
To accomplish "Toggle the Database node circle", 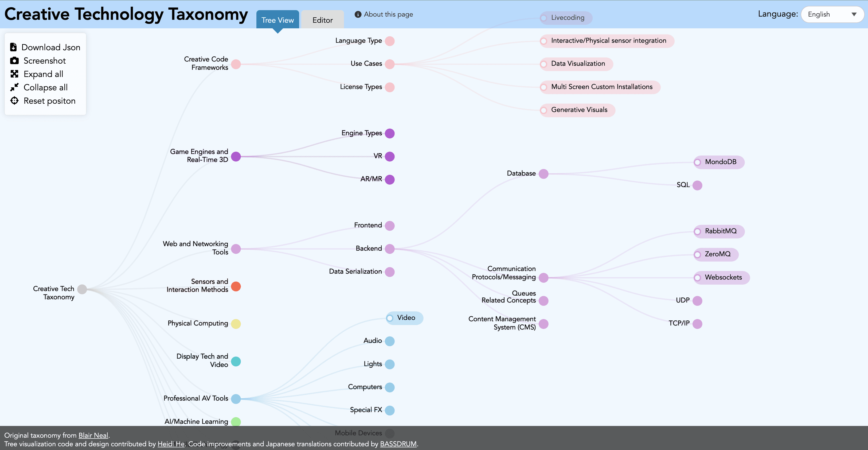I will pos(543,174).
